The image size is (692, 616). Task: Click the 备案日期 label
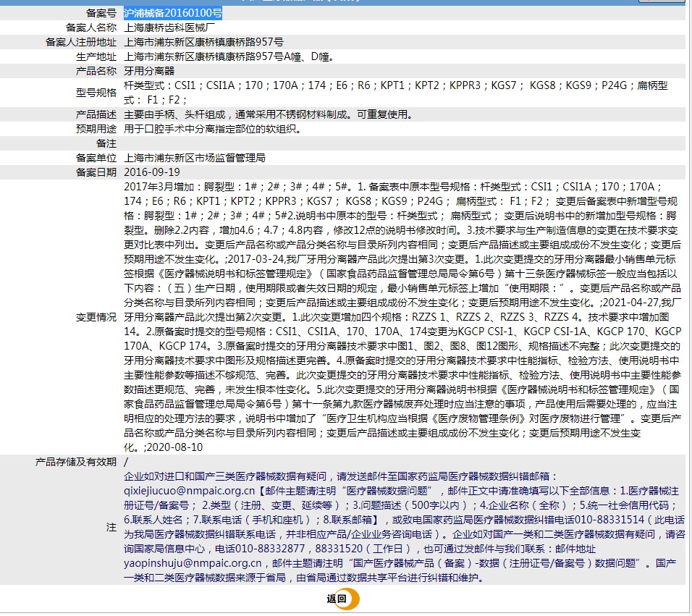click(x=96, y=172)
